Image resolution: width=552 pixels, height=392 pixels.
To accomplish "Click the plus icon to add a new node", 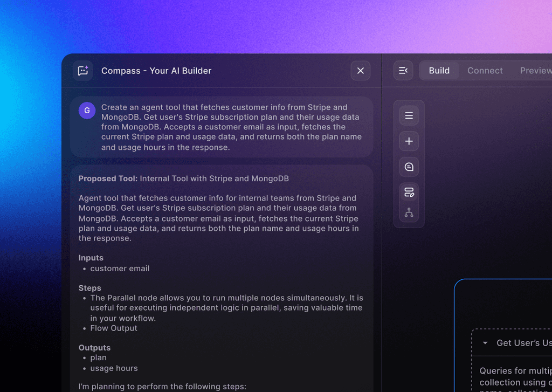I will point(409,141).
